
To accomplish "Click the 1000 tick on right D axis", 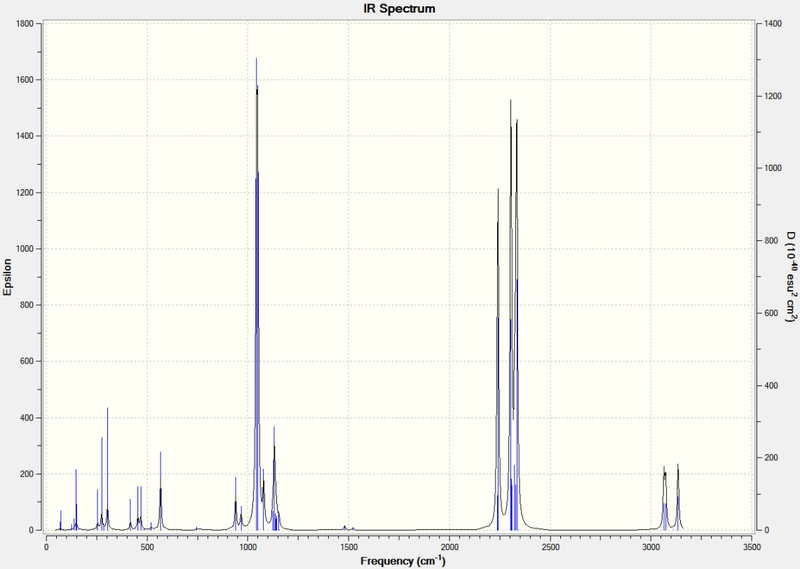I will tap(773, 168).
